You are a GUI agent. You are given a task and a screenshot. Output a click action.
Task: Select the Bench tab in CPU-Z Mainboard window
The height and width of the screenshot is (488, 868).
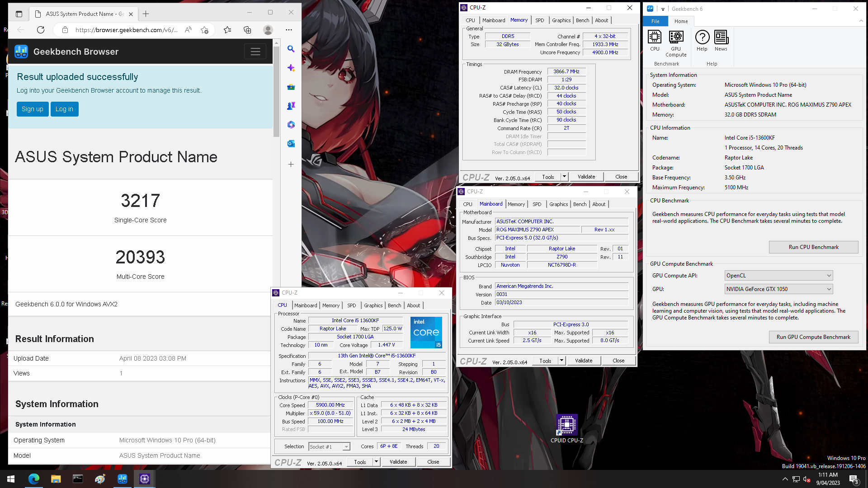point(580,204)
